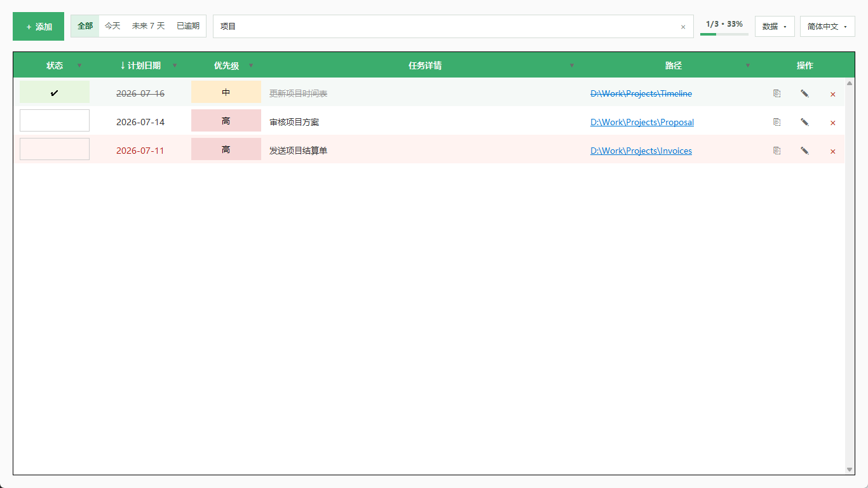The image size is (868, 488).
Task: Open the 数据 dropdown menu
Action: tap(775, 27)
